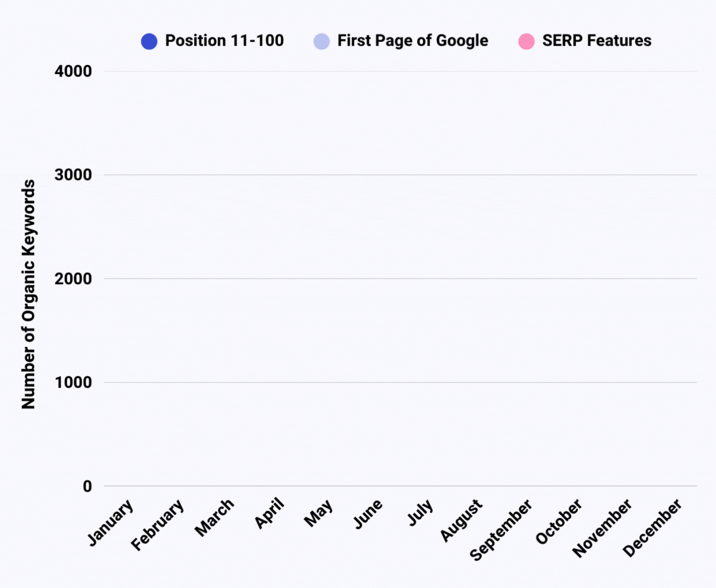
Task: Select the October axis label
Action: [x=559, y=521]
